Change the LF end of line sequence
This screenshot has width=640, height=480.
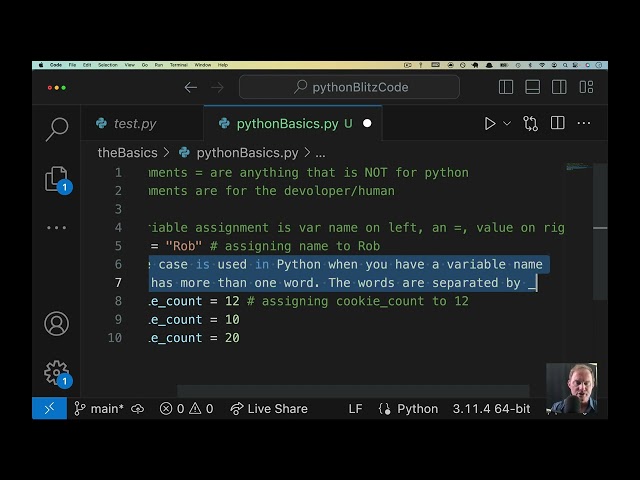[355, 409]
